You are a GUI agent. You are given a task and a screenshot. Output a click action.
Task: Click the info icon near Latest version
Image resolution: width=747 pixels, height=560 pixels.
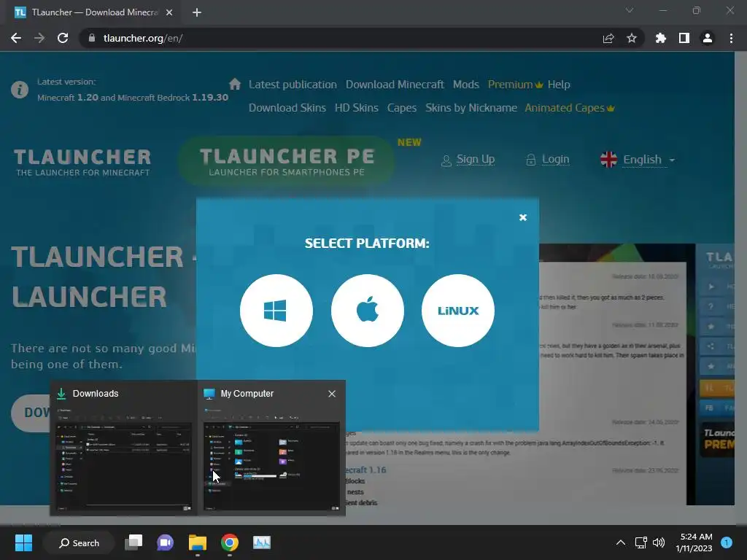20,90
